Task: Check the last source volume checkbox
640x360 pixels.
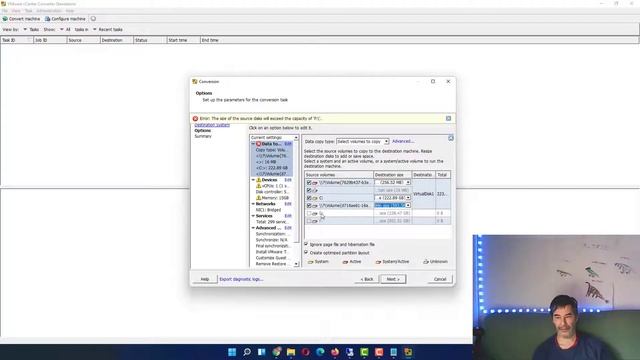Action: pos(309,221)
